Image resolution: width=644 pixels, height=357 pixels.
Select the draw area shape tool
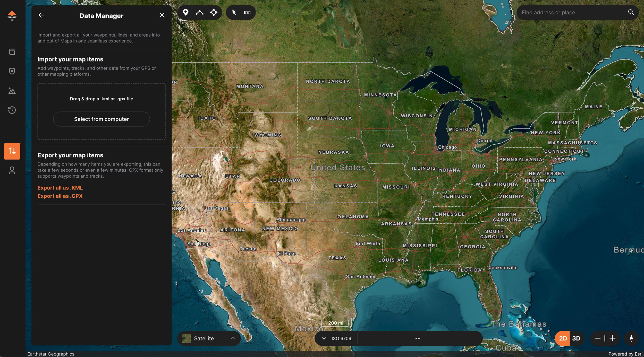(x=214, y=12)
